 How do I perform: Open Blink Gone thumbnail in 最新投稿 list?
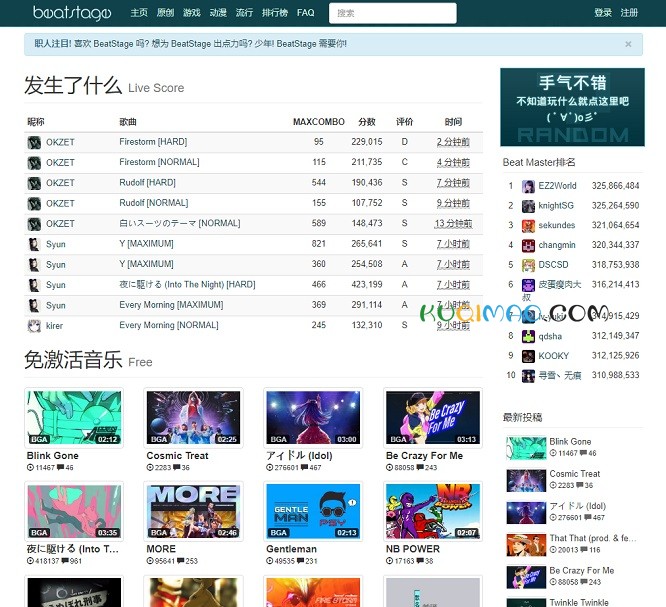pos(526,448)
